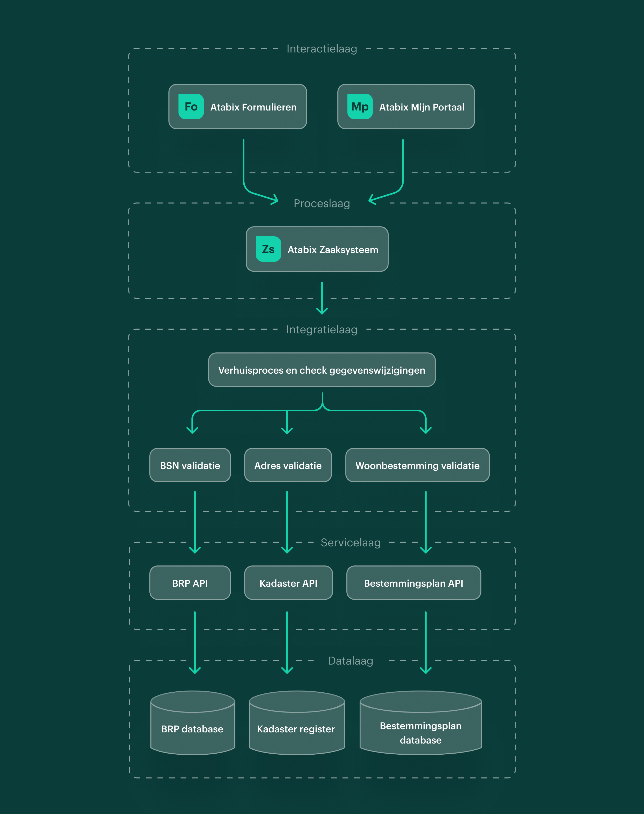Click the BSN validatie box
644x814 pixels.
[x=190, y=466]
